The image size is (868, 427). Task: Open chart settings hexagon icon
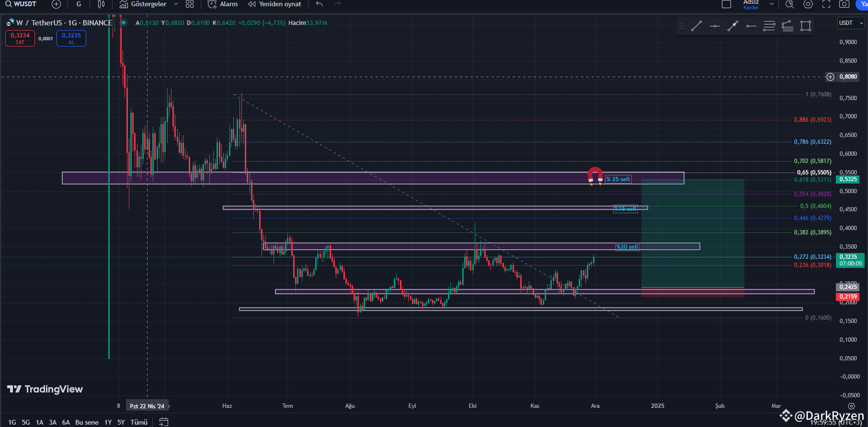click(x=808, y=4)
